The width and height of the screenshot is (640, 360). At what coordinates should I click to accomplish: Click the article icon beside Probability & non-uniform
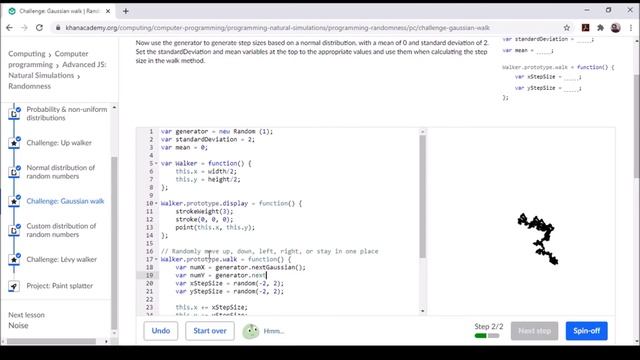pos(14,114)
